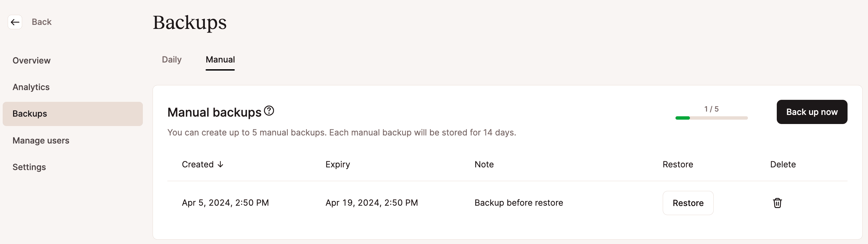Click the 1 / 5 backup counter

712,109
